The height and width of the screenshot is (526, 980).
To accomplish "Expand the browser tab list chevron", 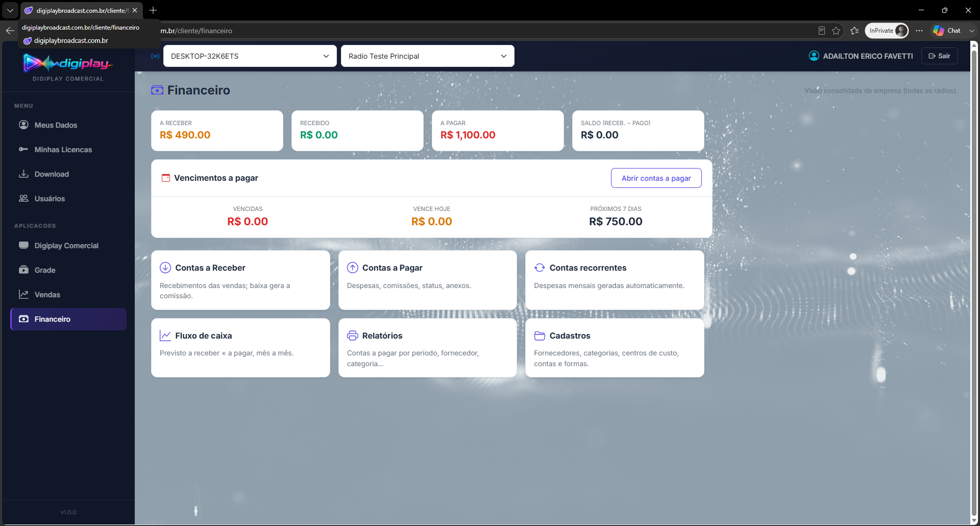I will click(x=10, y=10).
